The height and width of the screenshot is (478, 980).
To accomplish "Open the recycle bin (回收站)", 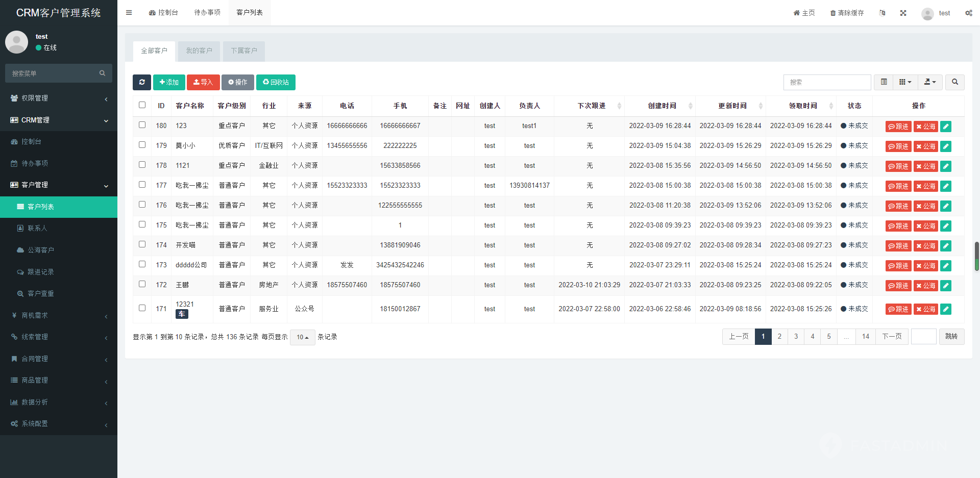I will coord(276,82).
